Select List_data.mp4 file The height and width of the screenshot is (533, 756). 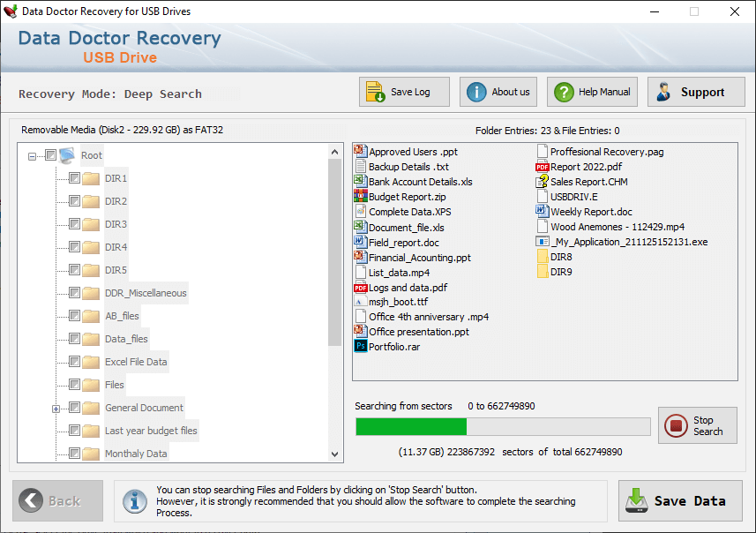(399, 273)
